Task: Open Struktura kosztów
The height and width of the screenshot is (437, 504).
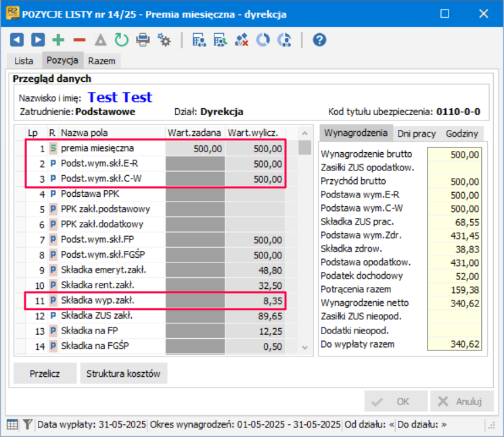Action: pos(123,373)
